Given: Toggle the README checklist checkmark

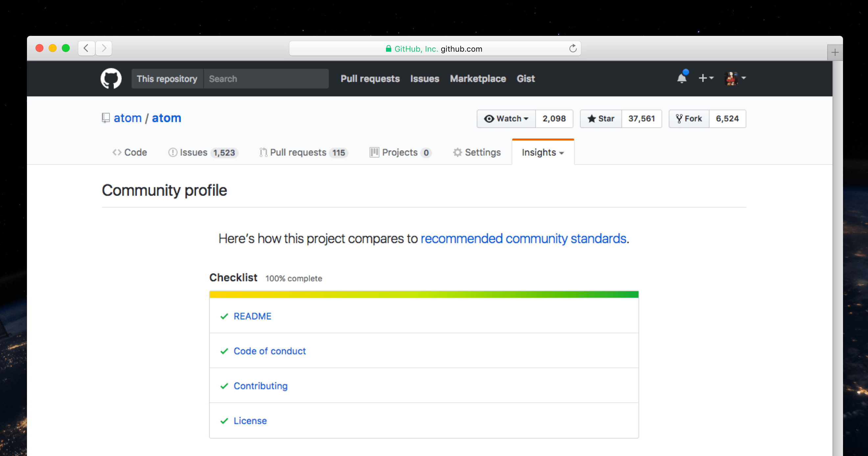Looking at the screenshot, I should click(x=224, y=317).
